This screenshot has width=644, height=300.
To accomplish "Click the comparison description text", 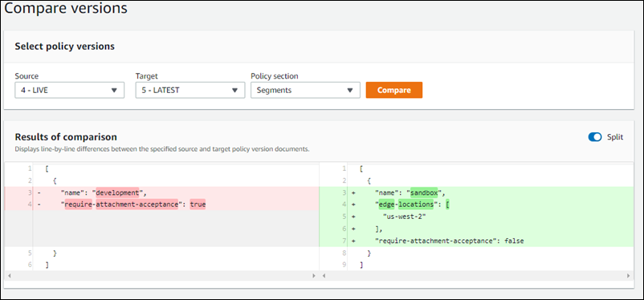I will [162, 149].
